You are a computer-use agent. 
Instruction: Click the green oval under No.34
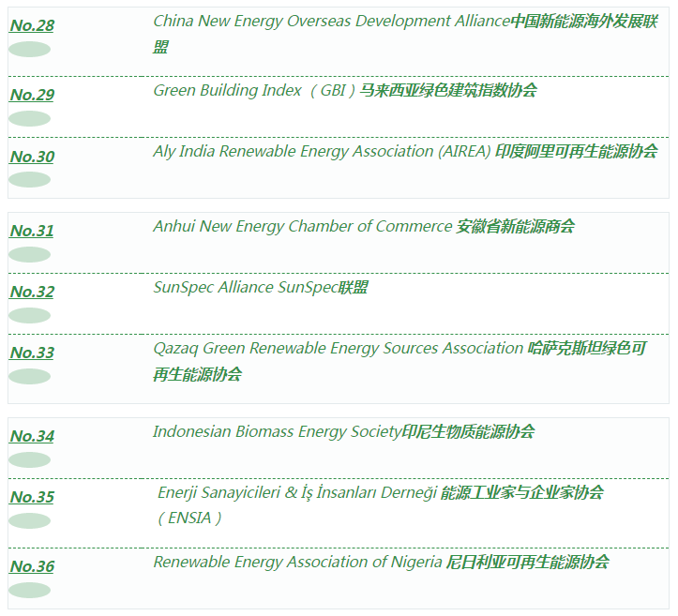click(x=30, y=459)
